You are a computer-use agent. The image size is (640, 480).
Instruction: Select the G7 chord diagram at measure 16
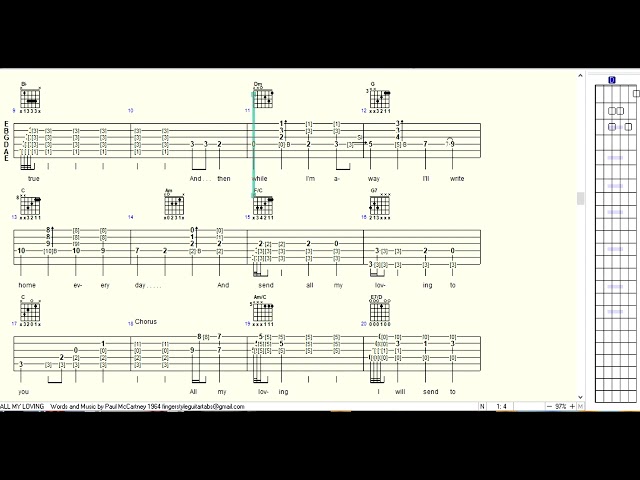[380, 204]
